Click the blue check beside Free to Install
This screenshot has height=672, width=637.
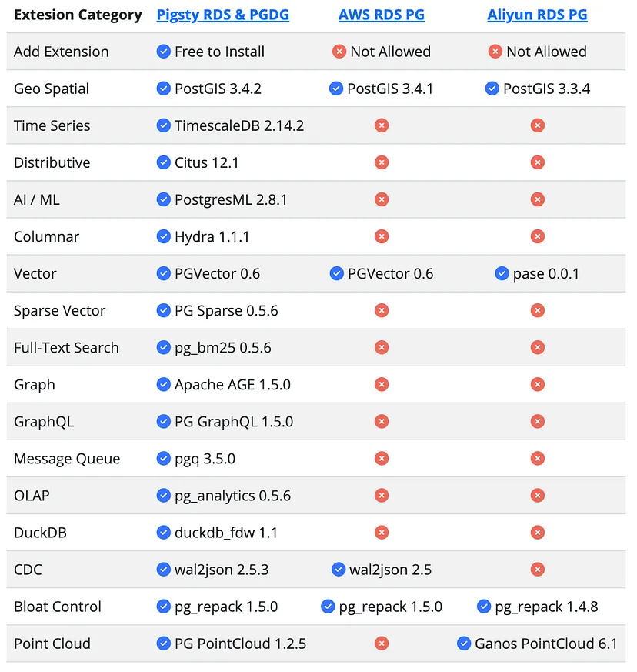[x=163, y=52]
